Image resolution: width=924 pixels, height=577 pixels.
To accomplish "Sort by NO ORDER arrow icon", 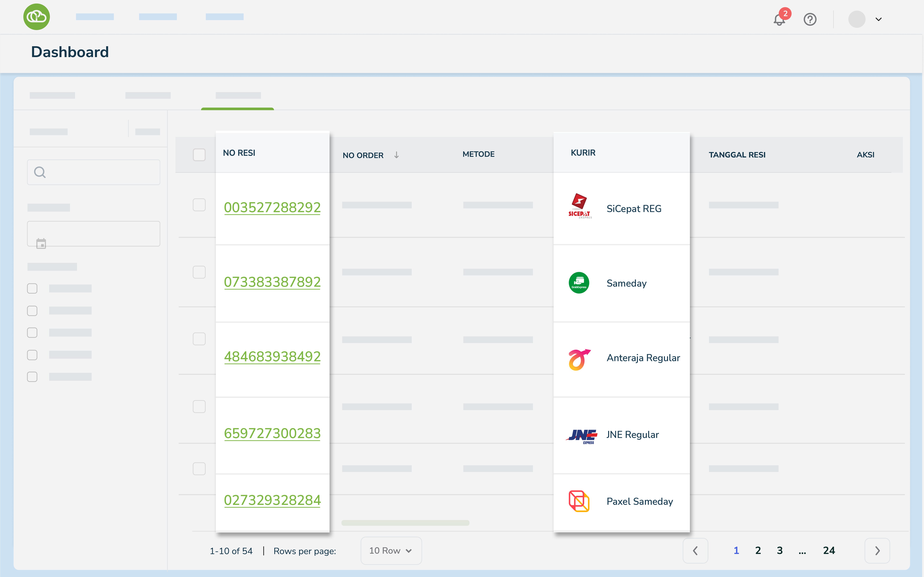I will pyautogui.click(x=397, y=155).
